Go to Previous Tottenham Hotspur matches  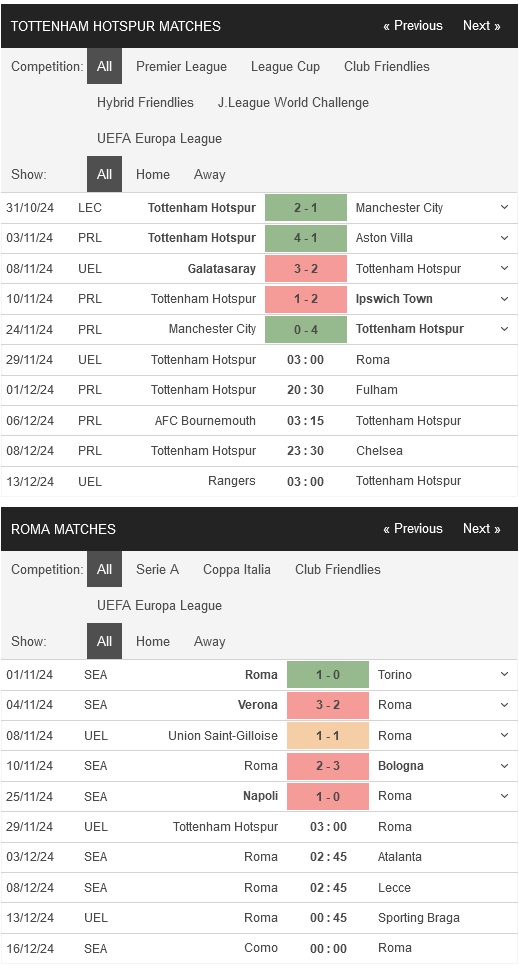[x=412, y=25]
